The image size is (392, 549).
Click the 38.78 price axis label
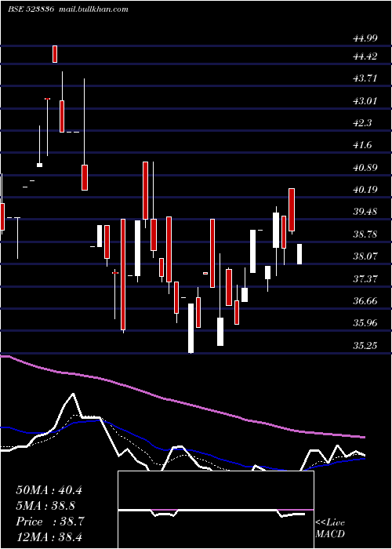(x=365, y=235)
